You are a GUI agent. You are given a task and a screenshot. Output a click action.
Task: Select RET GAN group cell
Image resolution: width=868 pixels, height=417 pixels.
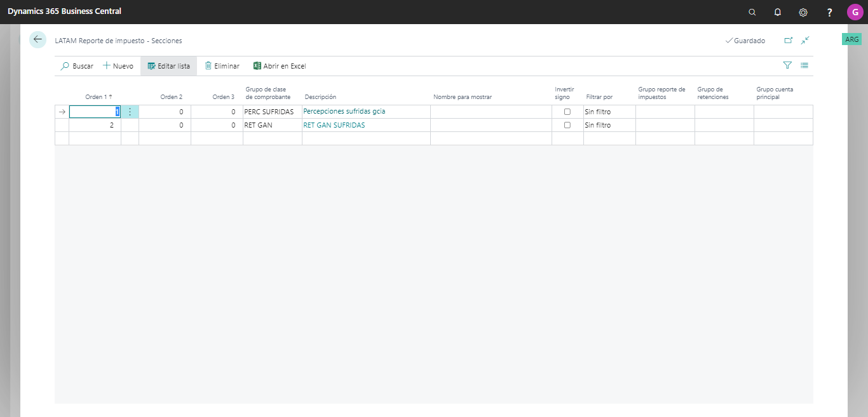tap(272, 125)
